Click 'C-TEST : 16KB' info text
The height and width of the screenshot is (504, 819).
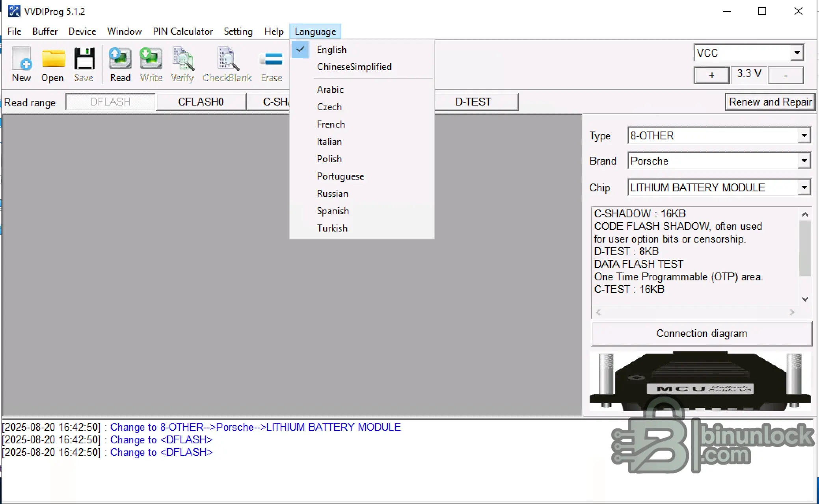629,289
